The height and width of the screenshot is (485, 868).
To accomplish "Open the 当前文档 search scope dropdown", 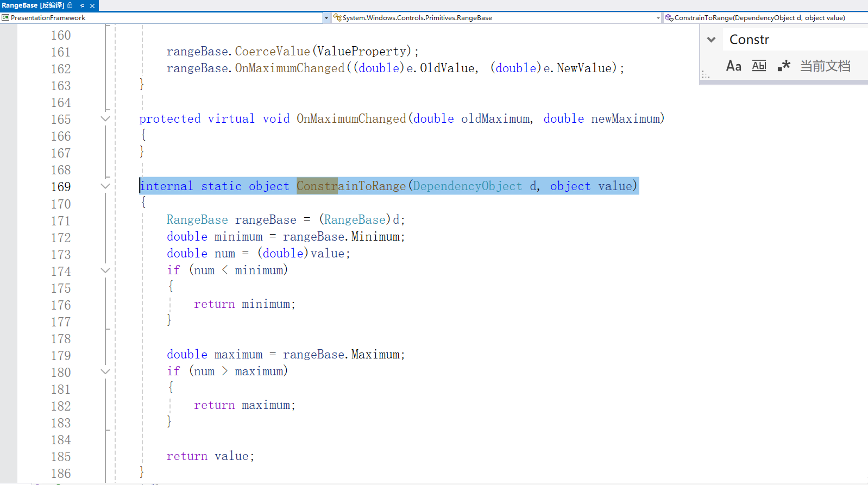I will click(x=825, y=66).
